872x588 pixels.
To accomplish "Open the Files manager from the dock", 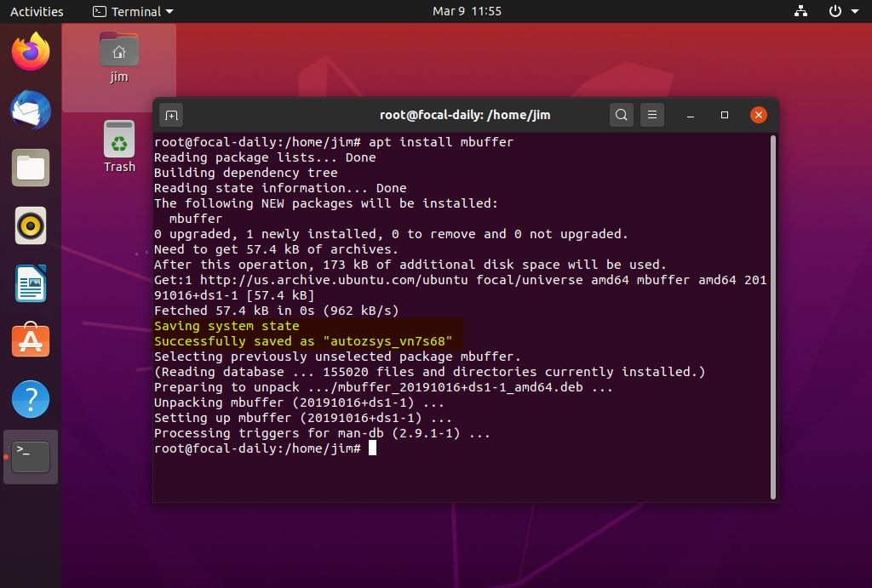I will 30,168.
